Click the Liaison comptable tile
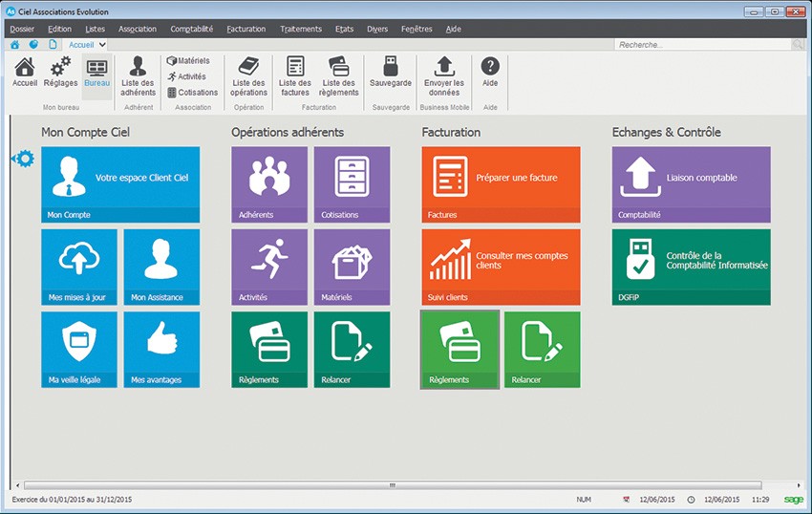812x514 pixels. pos(691,184)
